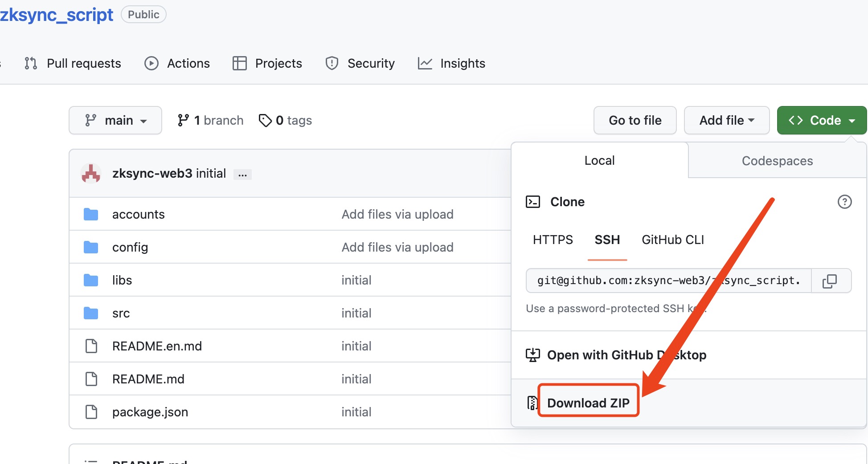Viewport: 868px width, 464px height.
Task: Open the src row 'initial' commit
Action: [356, 313]
